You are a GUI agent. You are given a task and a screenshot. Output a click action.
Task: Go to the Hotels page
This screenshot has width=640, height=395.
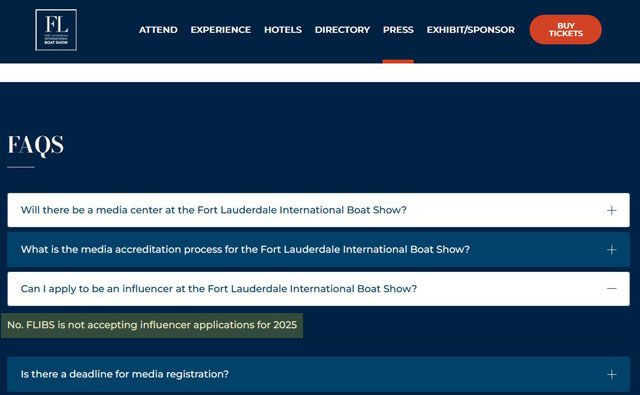point(282,30)
